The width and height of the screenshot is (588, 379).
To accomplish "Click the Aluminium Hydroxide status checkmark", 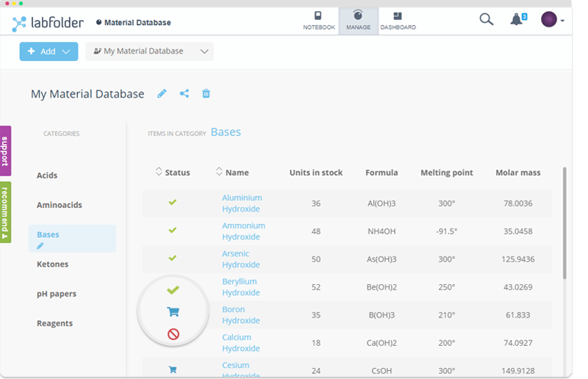I will (173, 203).
